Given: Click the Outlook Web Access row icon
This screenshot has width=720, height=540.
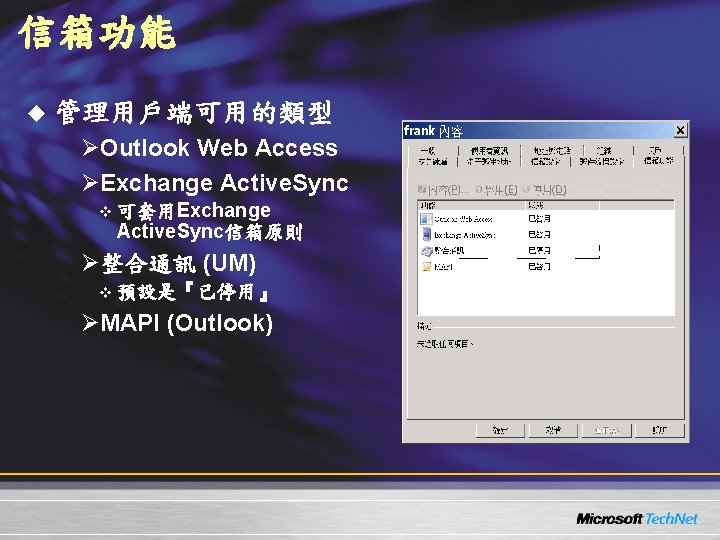Looking at the screenshot, I should pyautogui.click(x=426, y=219).
